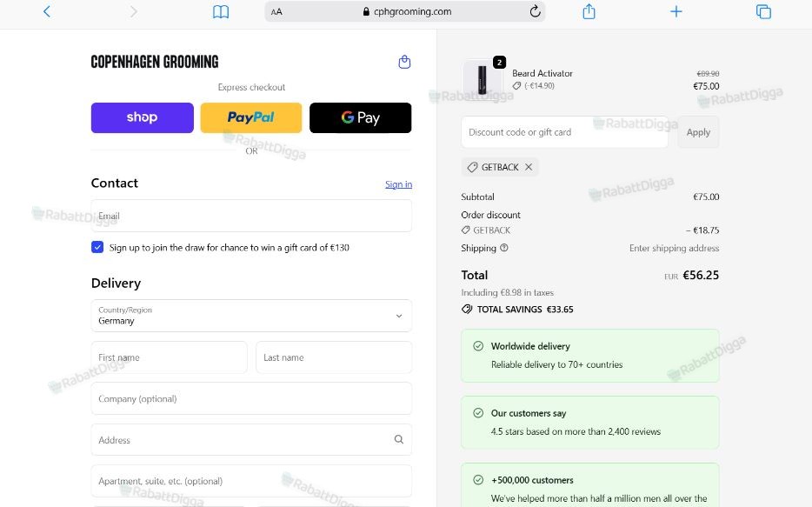Click the Our customers say checkmark icon

(x=478, y=413)
